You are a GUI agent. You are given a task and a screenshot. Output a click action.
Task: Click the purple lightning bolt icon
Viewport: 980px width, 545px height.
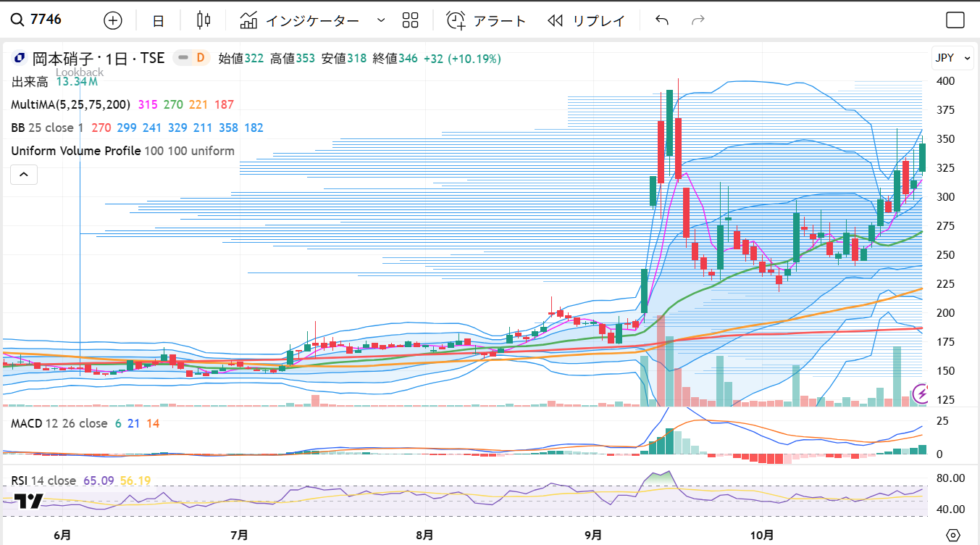(921, 394)
